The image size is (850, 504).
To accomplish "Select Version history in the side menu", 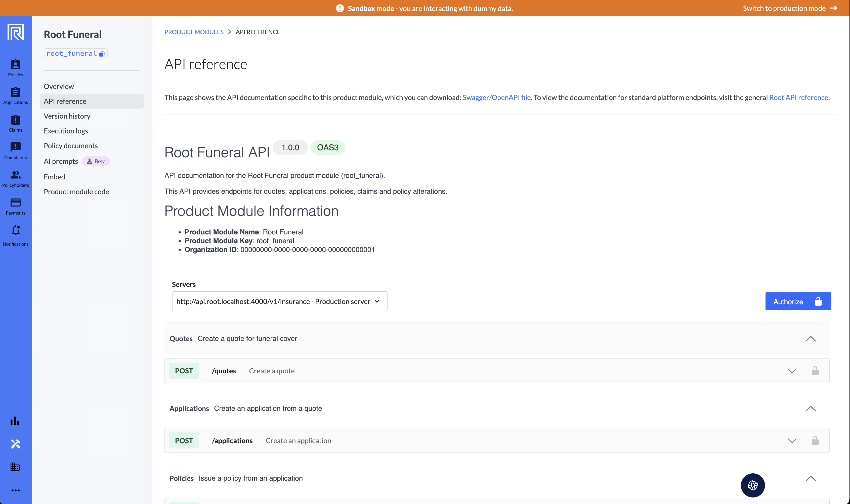I will click(67, 116).
